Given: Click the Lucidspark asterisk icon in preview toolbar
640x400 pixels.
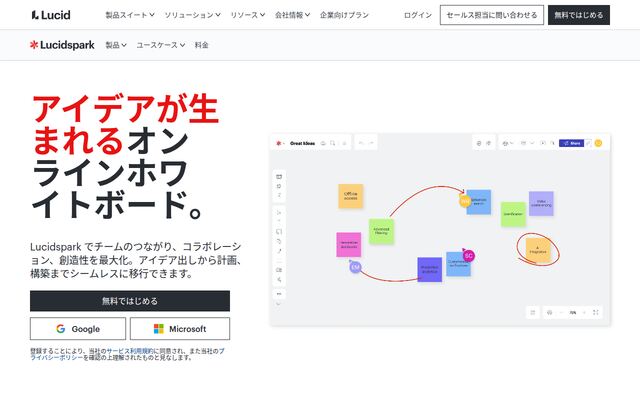Looking at the screenshot, I should pos(279,143).
